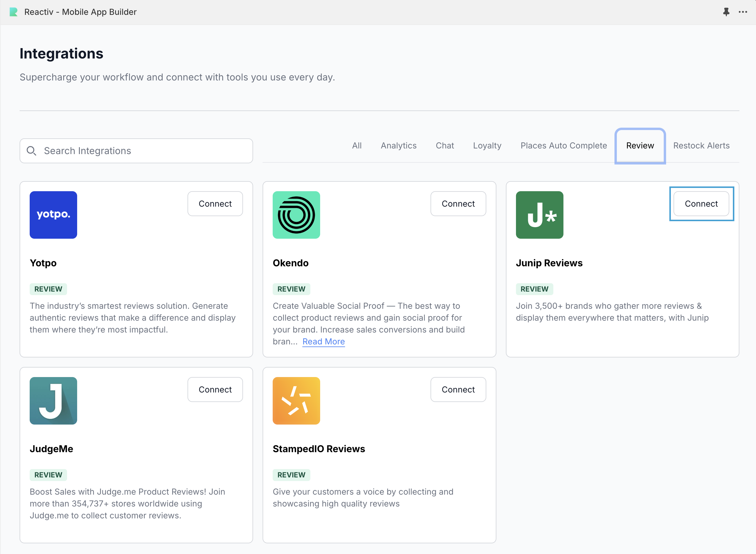Open the three-dot more options menu
This screenshot has width=756, height=554.
tap(743, 12)
